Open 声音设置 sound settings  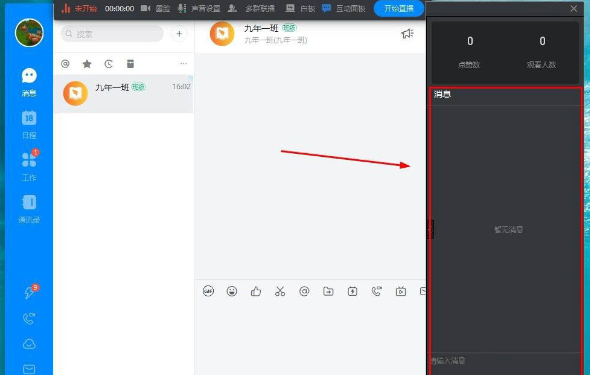tap(199, 8)
